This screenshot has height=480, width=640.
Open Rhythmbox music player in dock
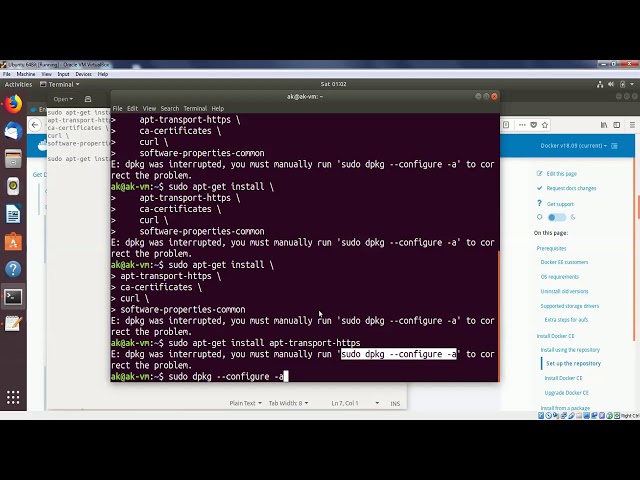[13, 186]
